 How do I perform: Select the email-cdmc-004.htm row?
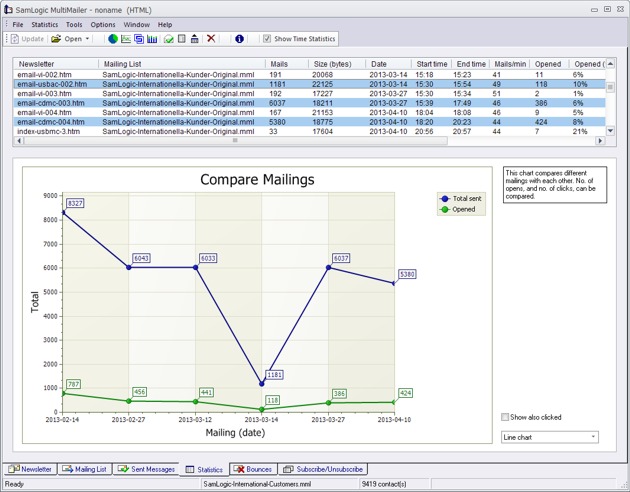[x=309, y=122]
